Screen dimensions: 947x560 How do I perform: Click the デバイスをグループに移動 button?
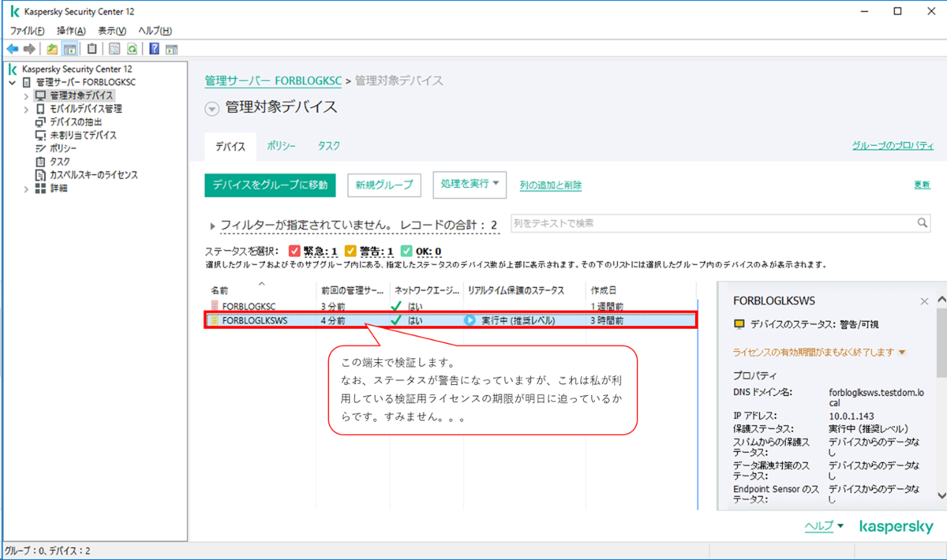click(x=270, y=185)
